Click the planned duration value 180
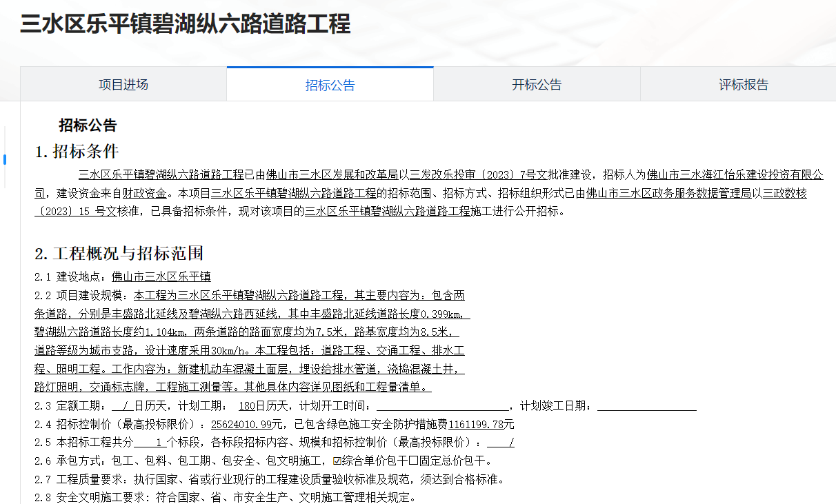 point(246,405)
